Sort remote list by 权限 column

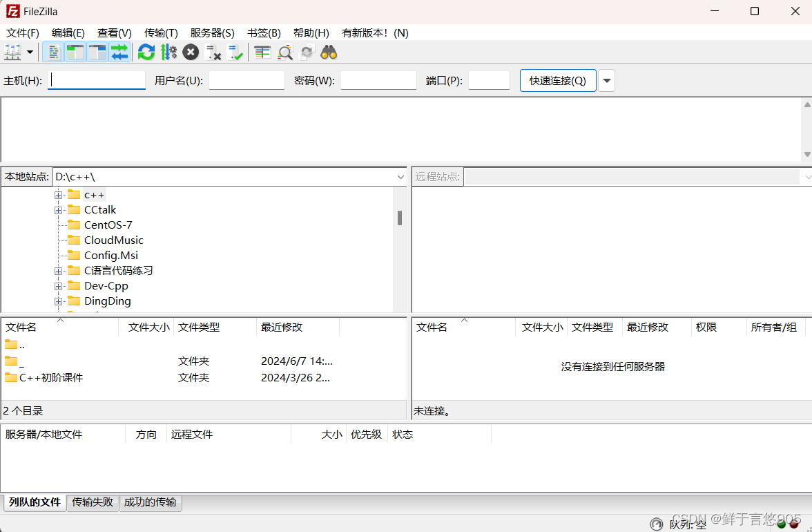(x=719, y=327)
